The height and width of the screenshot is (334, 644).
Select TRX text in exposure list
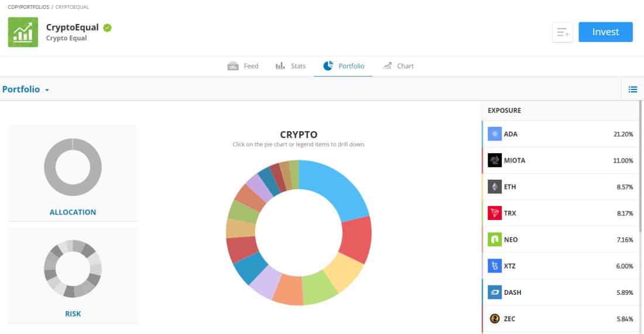pyautogui.click(x=510, y=214)
